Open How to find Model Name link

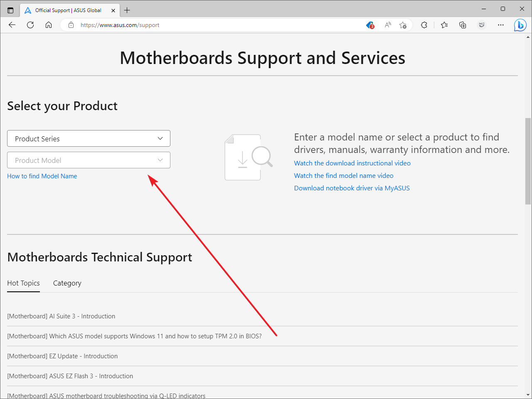click(x=42, y=176)
